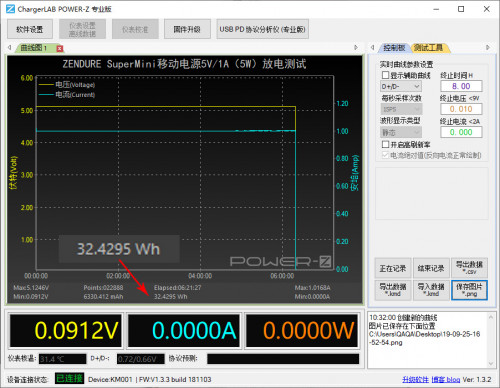Viewport: 500px width, 388px height.
Task: Switch to the 控制板 tab
Action: 394,48
